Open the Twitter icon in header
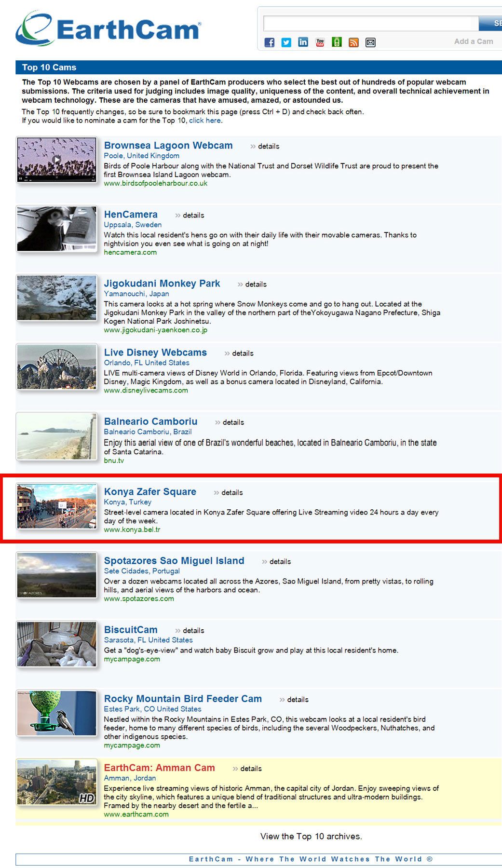This screenshot has height=868, width=502. click(286, 42)
